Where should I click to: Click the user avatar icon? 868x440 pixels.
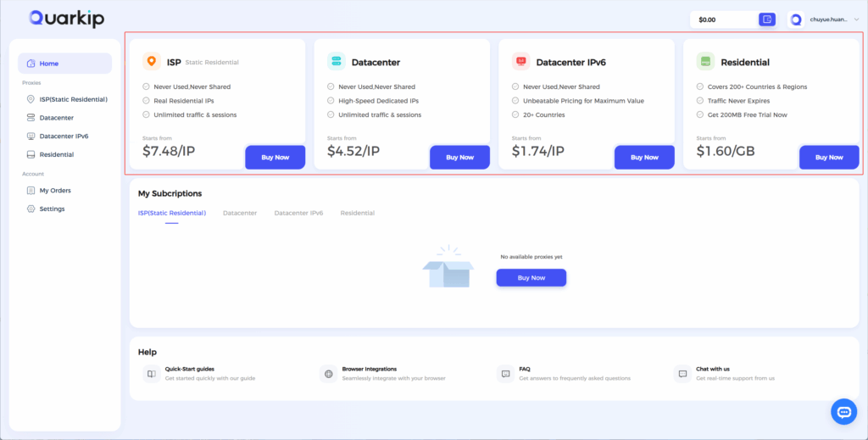(796, 19)
